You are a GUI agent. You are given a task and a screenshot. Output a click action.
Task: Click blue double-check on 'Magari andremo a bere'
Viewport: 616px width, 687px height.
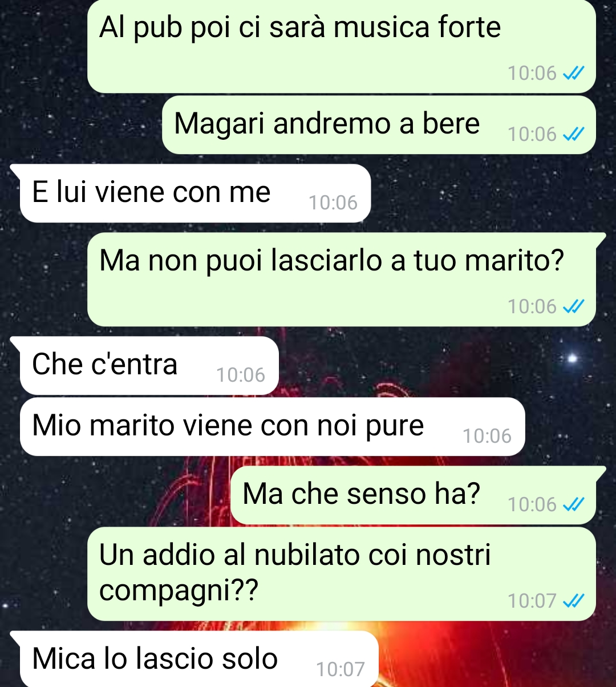[x=573, y=134]
